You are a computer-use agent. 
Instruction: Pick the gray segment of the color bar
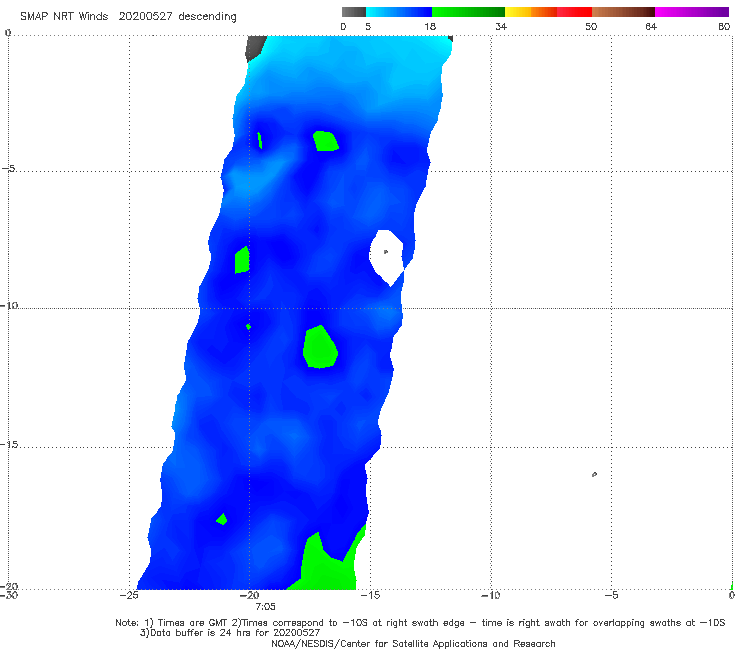click(x=354, y=12)
